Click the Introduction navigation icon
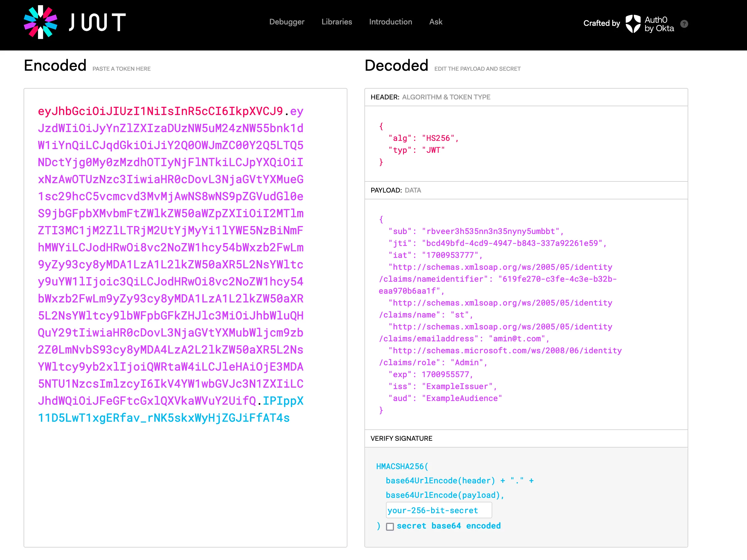747x560 pixels. [390, 22]
